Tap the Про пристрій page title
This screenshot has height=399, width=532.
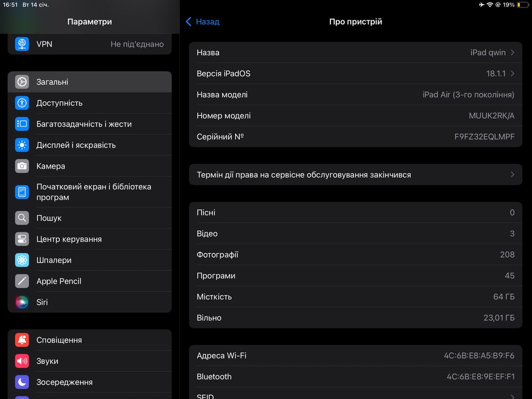pos(355,22)
